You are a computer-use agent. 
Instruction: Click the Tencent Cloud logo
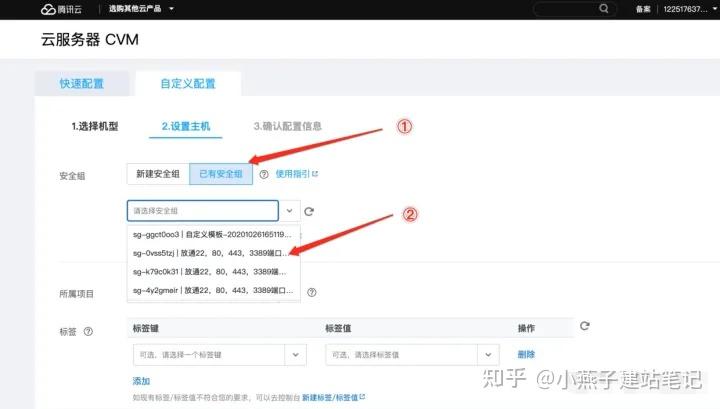tap(61, 9)
